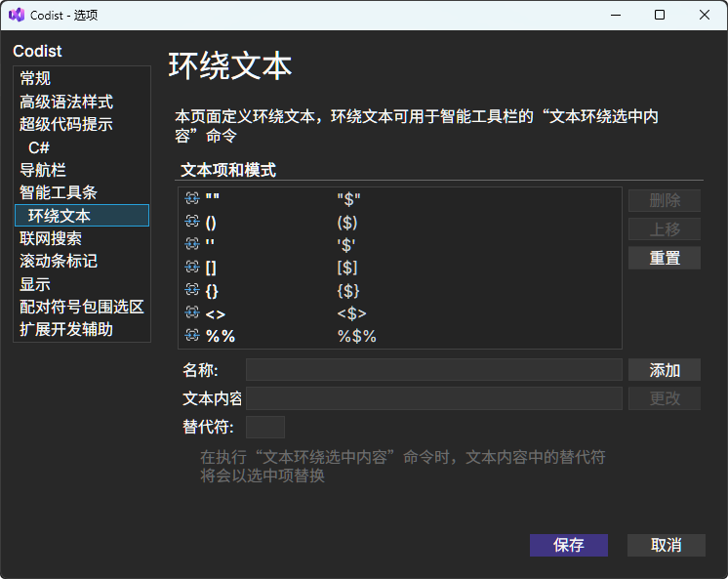This screenshot has width=728, height=579.
Task: Open the C# sub-page
Action: (x=39, y=147)
